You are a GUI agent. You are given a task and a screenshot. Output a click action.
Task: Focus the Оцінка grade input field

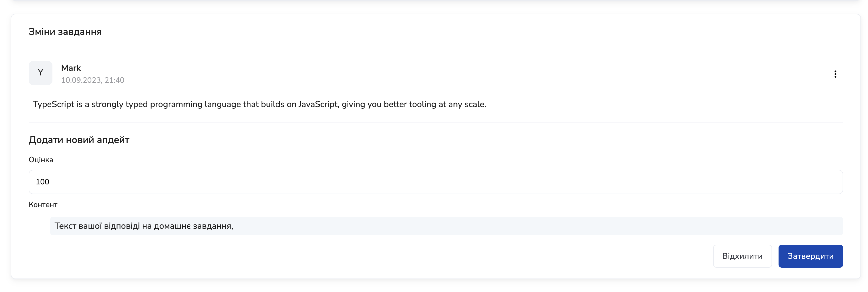(435, 182)
